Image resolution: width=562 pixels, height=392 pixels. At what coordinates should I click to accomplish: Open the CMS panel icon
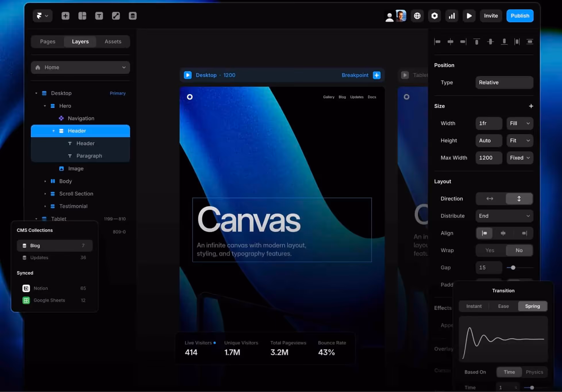133,16
